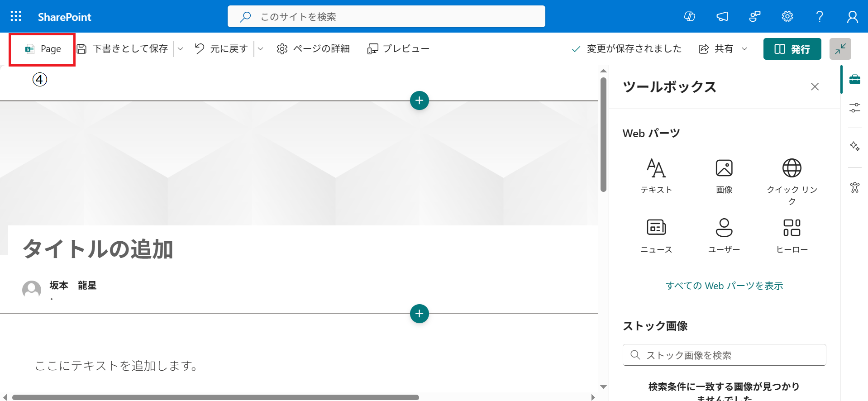
Task: Open the accessibility checker icon
Action: coord(854,187)
